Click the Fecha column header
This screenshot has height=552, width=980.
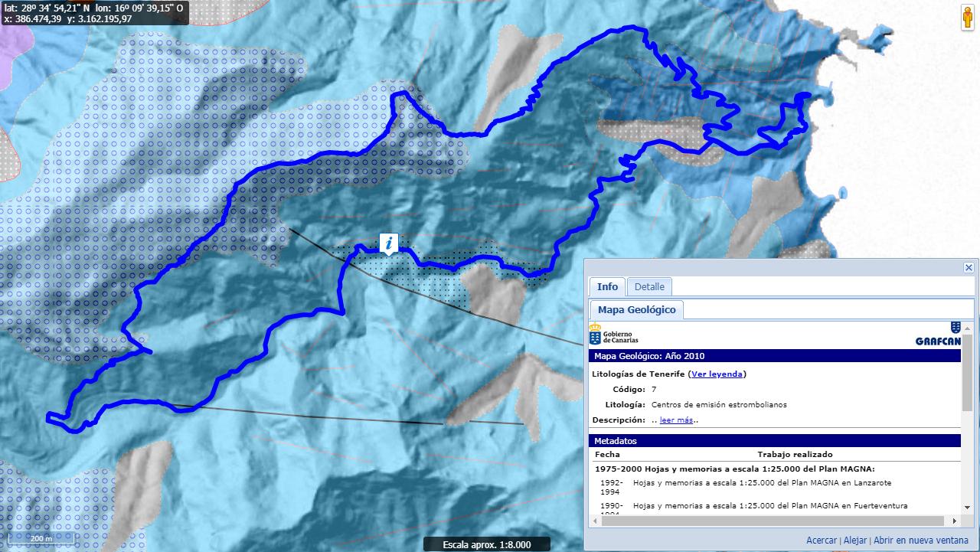[607, 455]
